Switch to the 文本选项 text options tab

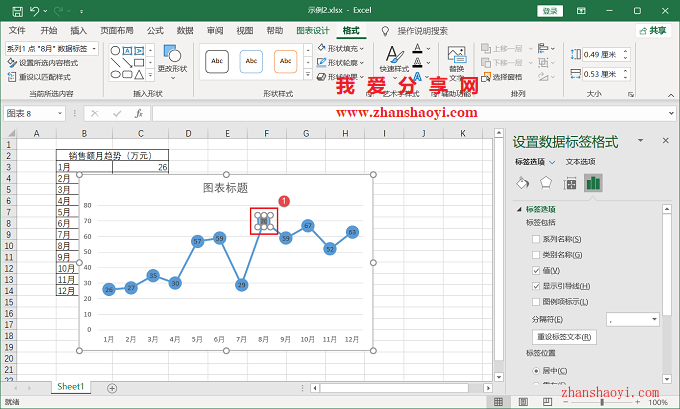pyautogui.click(x=580, y=162)
